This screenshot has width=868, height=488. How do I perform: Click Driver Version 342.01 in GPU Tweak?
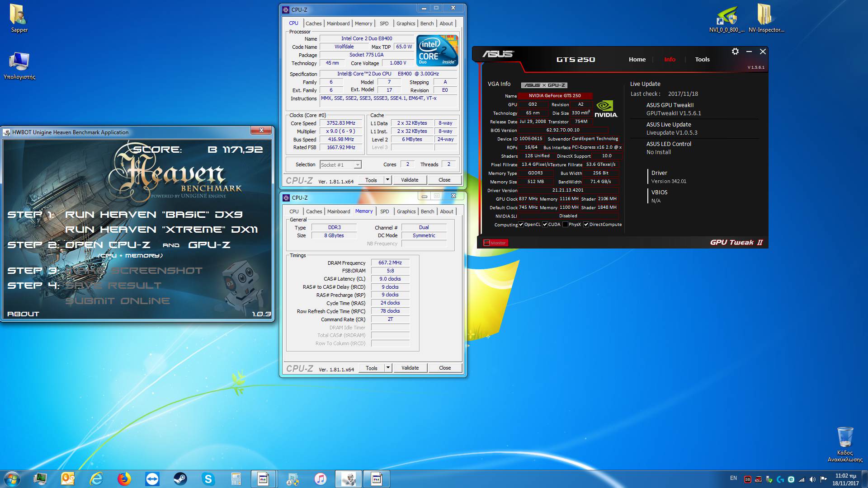pyautogui.click(x=669, y=181)
